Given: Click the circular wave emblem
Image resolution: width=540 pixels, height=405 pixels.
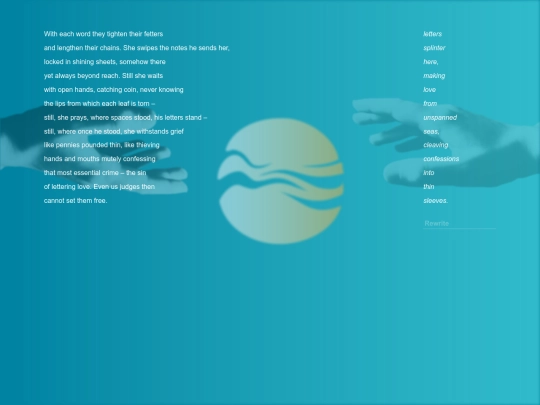Looking at the screenshot, I should coord(280,181).
